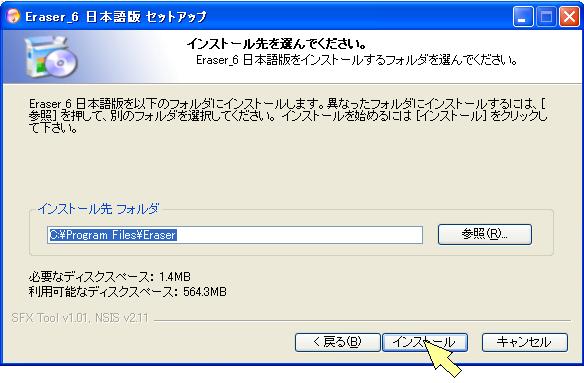Click the 必要なディスクスペース: 1.4MB text
Viewport: 584px width, 383px height.
click(x=110, y=277)
